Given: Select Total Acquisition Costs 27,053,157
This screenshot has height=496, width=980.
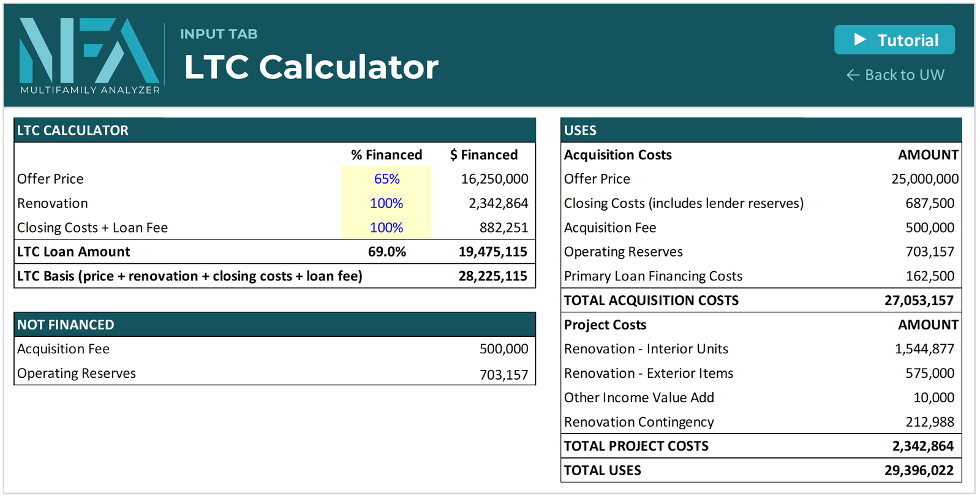Looking at the screenshot, I should [919, 301].
